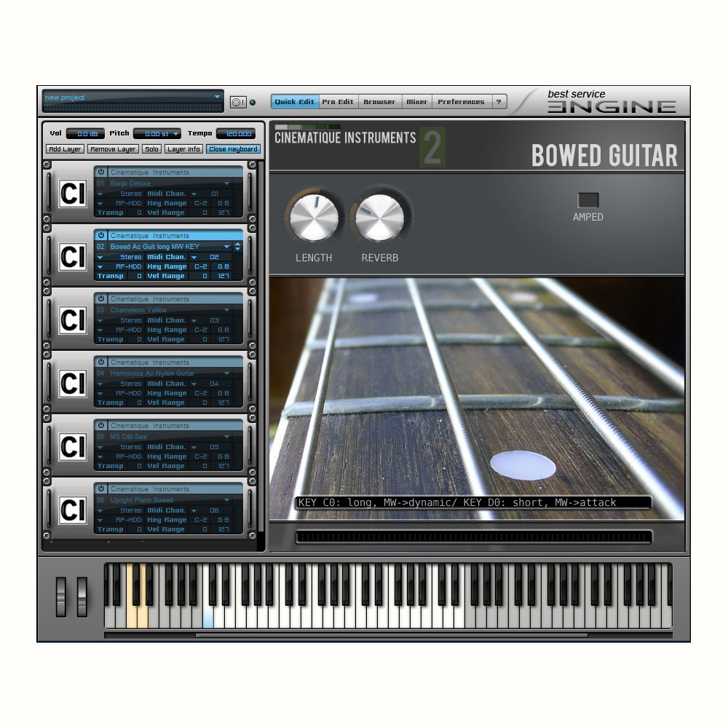Click the CI logo of Harmonics Ac Nylon Guitar layer
728x728 pixels.
[73, 384]
